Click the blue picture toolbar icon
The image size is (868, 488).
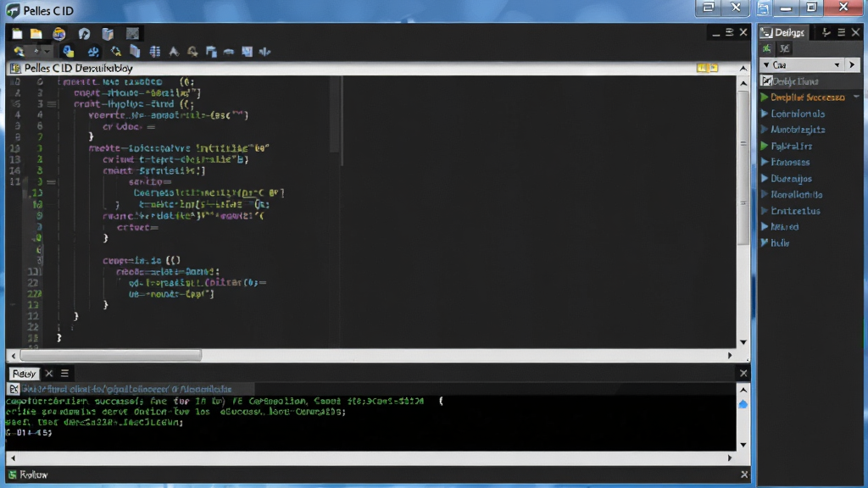click(247, 52)
